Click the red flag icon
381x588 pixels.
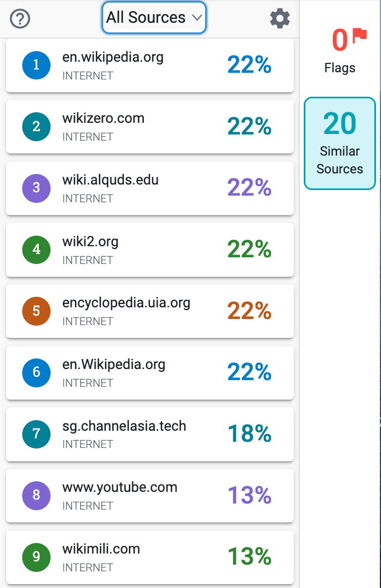pos(360,34)
